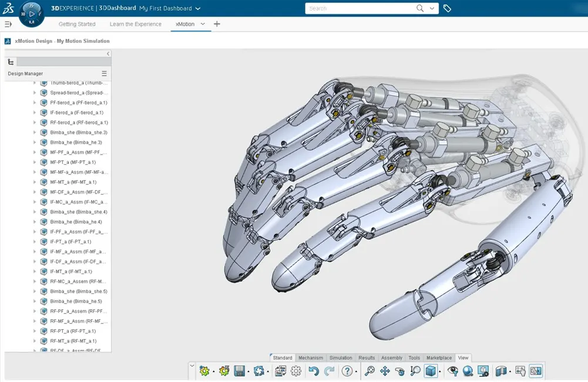Image resolution: width=588 pixels, height=382 pixels.
Task: Expand the Bimba_she.4 tree node
Action: point(35,212)
